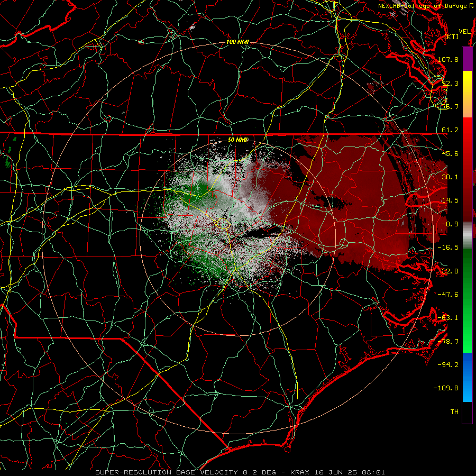Select the -47.6 legend value

(x=448, y=295)
